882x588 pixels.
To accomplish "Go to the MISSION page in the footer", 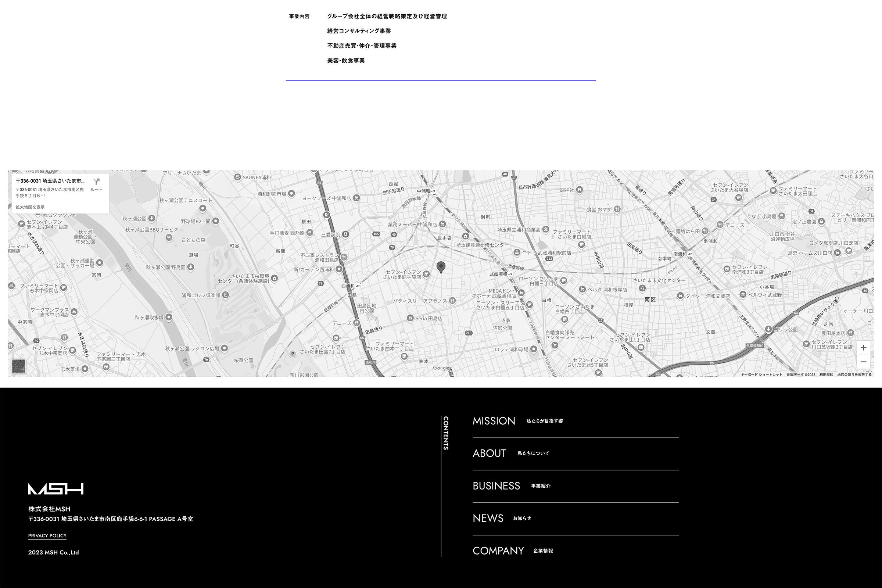I will pos(494,421).
